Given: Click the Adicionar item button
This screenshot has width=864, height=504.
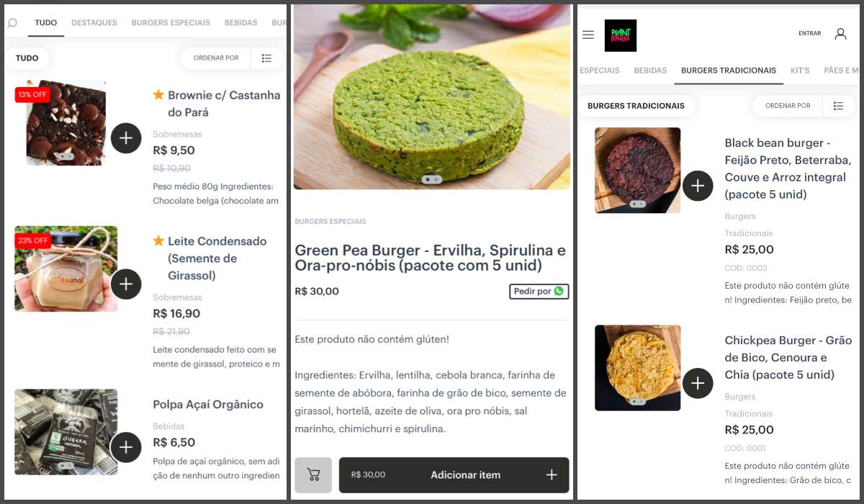Looking at the screenshot, I should click(454, 475).
